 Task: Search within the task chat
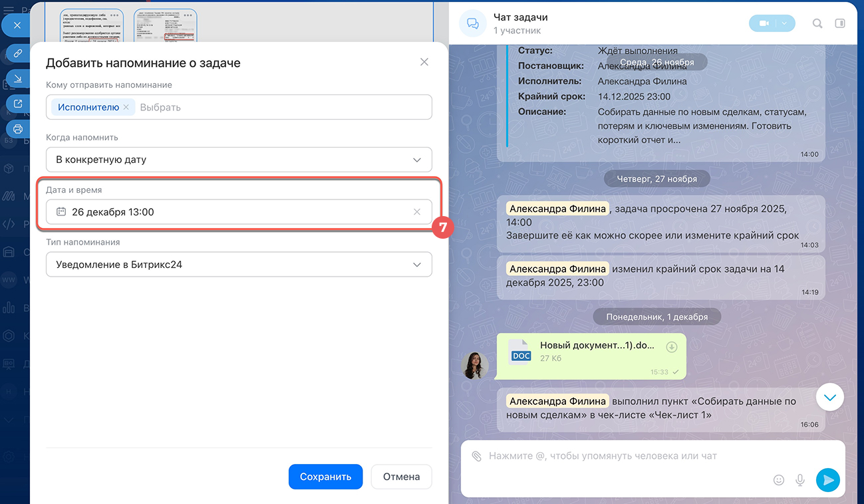tap(817, 23)
